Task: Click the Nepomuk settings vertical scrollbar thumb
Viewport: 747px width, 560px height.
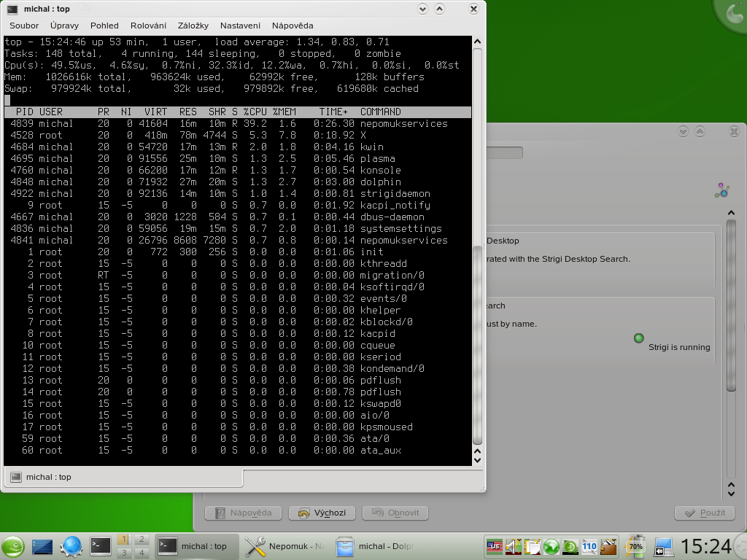Action: (x=731, y=306)
